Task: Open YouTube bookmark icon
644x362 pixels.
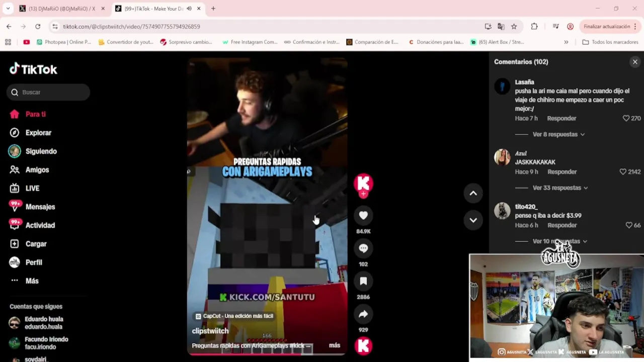Action: tap(26, 42)
